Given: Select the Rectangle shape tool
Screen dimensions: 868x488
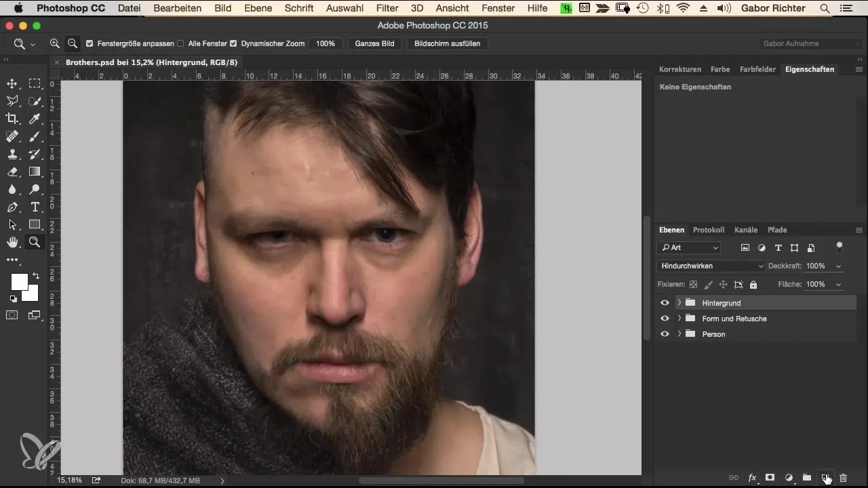Looking at the screenshot, I should pyautogui.click(x=35, y=224).
